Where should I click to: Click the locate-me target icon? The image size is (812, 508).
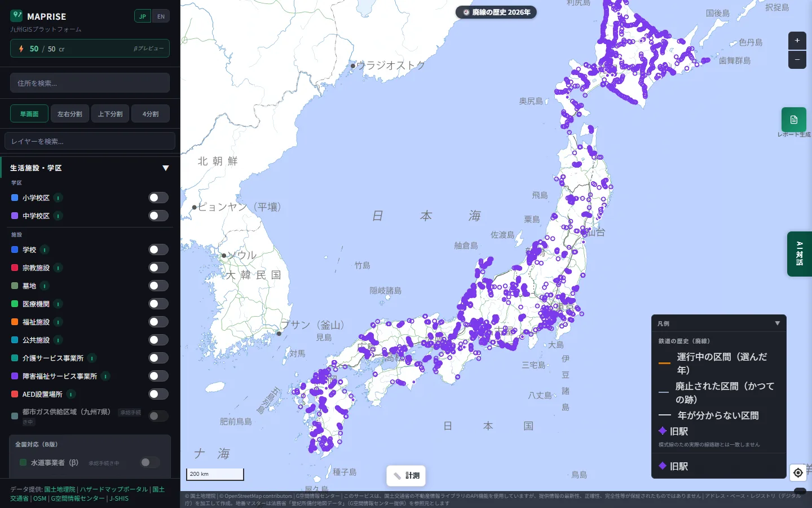point(798,472)
